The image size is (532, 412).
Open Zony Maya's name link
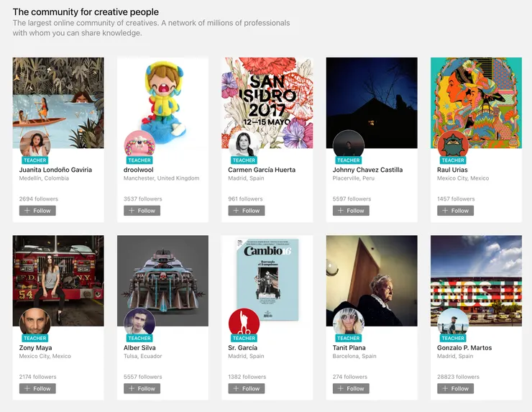(x=37, y=348)
